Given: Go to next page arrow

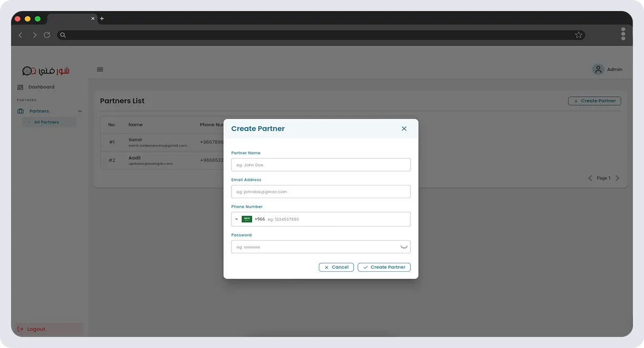Looking at the screenshot, I should point(617,178).
